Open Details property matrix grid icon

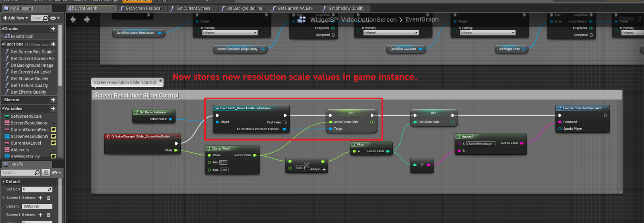coord(46,173)
